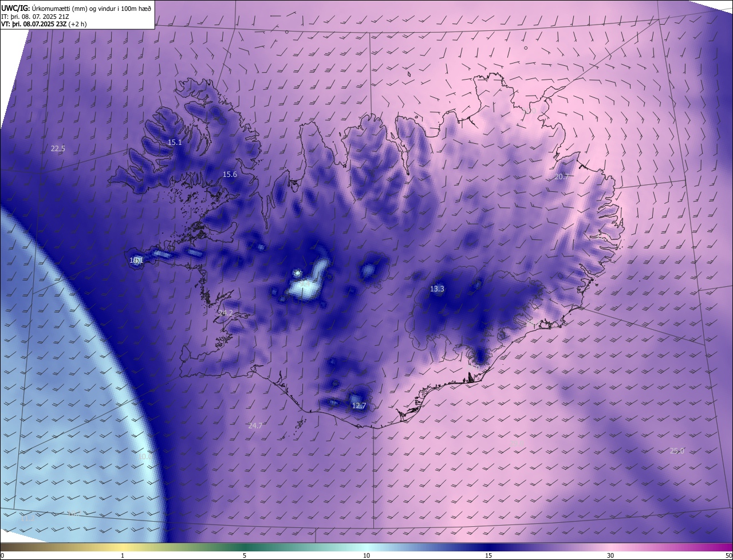Click the 'VT: þri. 08.07.2025 23Z (+2 h)' line

click(44, 25)
